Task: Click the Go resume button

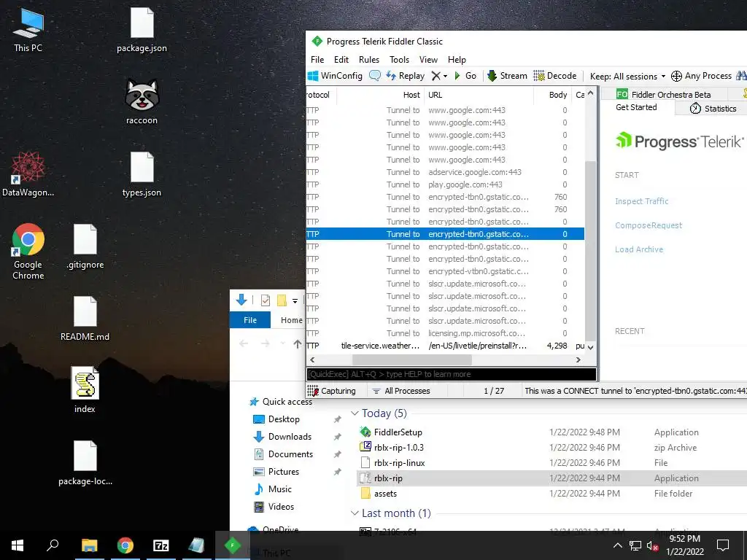Action: coord(465,76)
